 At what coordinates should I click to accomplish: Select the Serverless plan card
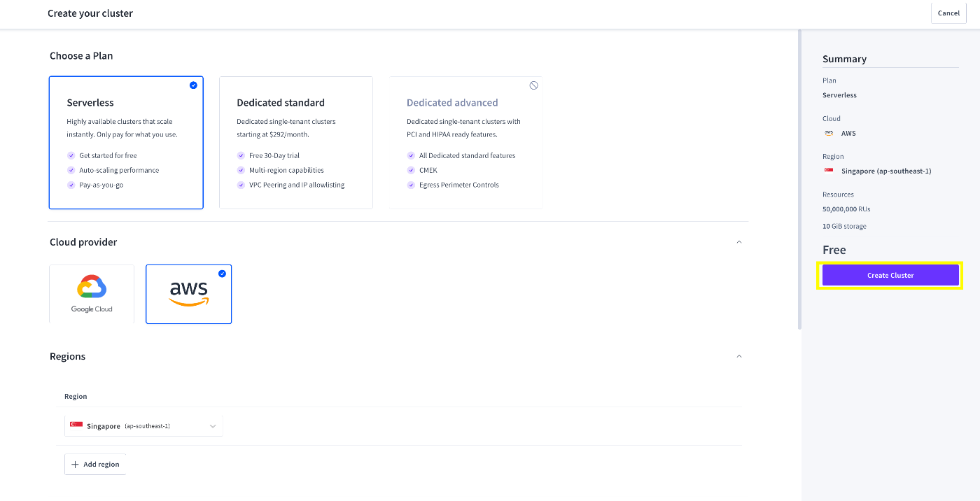pyautogui.click(x=126, y=143)
